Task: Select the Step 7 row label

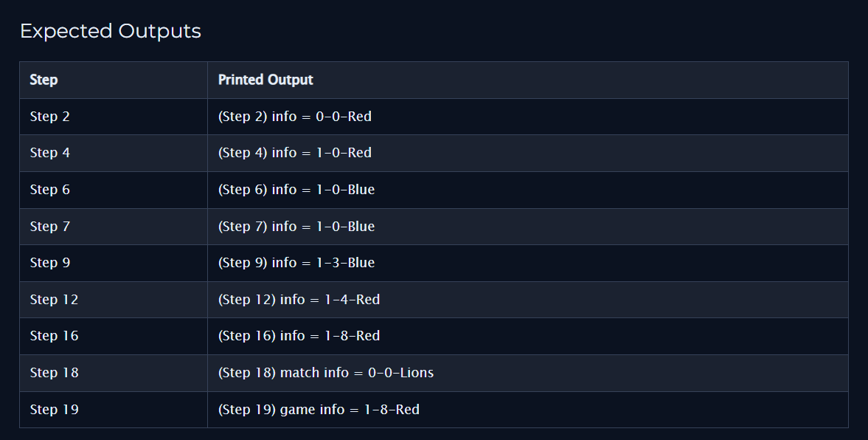Action: coord(50,227)
